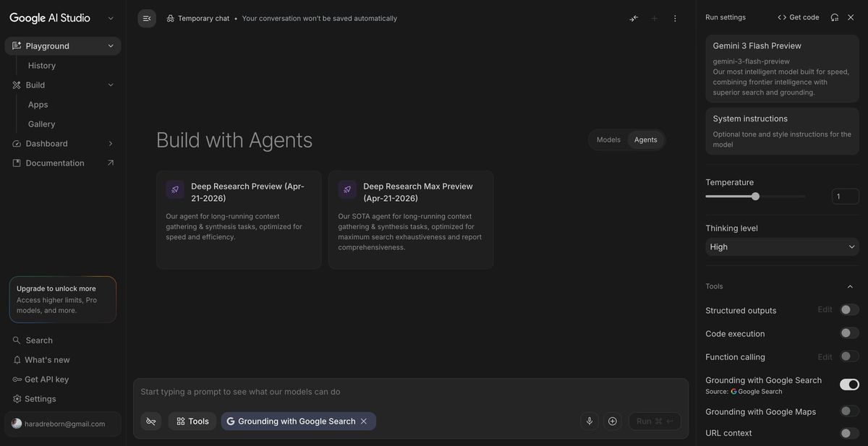Select the Gemini 3 Flash Preview model card
Screen dimensions: 868x446
click(x=782, y=69)
